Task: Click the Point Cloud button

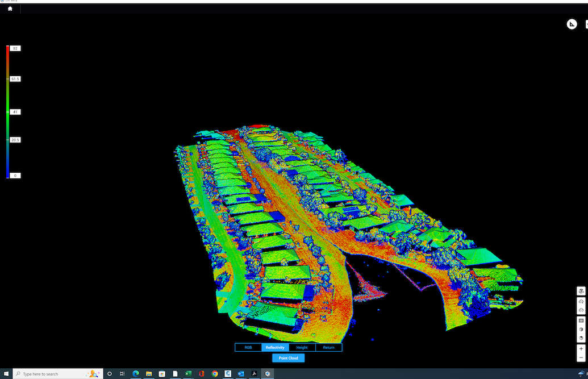Action: tap(288, 358)
